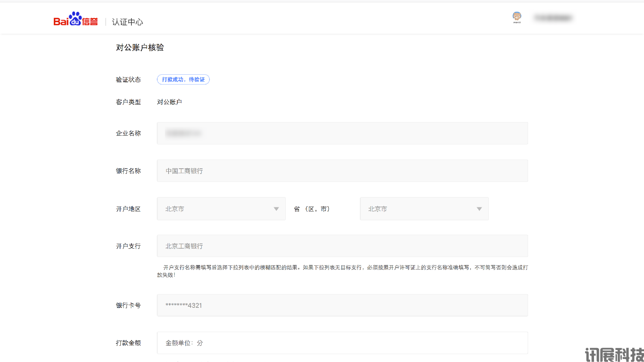Click the user avatar in the header

517,17
